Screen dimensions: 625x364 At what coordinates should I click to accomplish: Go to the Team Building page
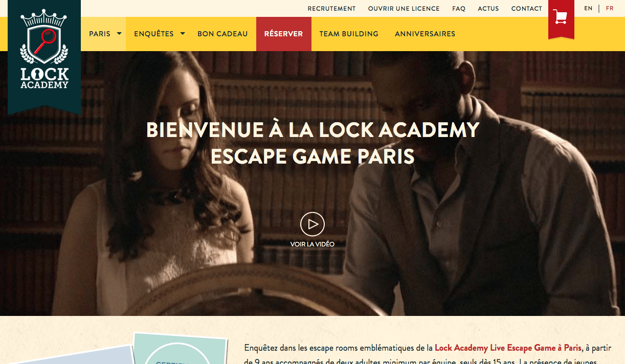click(349, 34)
